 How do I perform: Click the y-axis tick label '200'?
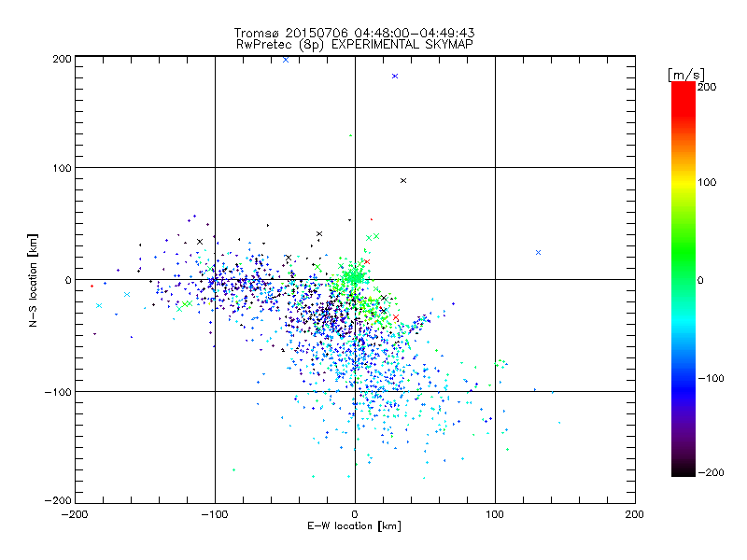coord(62,59)
